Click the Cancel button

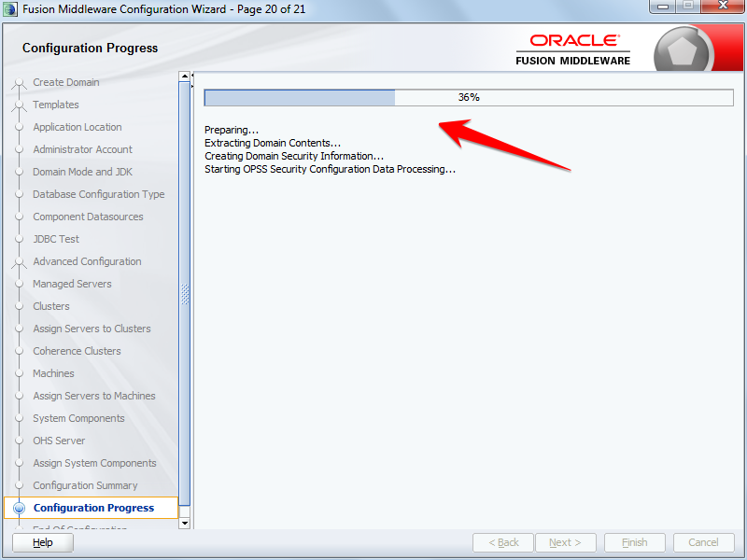point(703,542)
